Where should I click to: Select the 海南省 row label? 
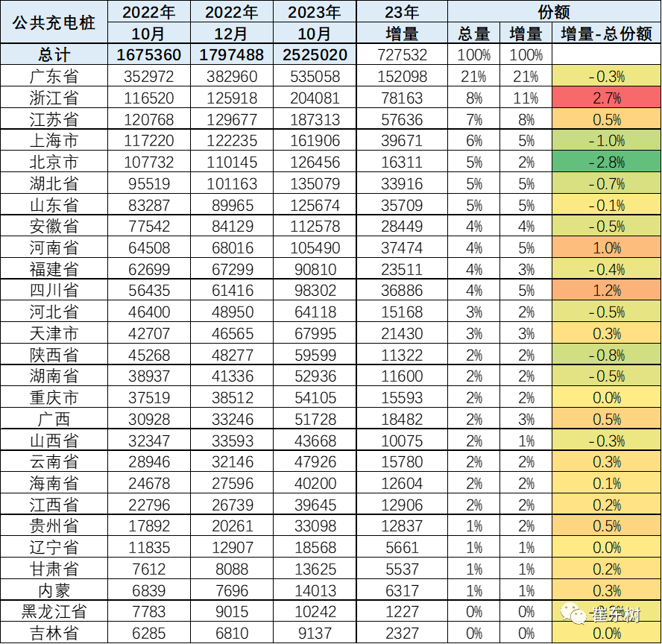pyautogui.click(x=54, y=483)
